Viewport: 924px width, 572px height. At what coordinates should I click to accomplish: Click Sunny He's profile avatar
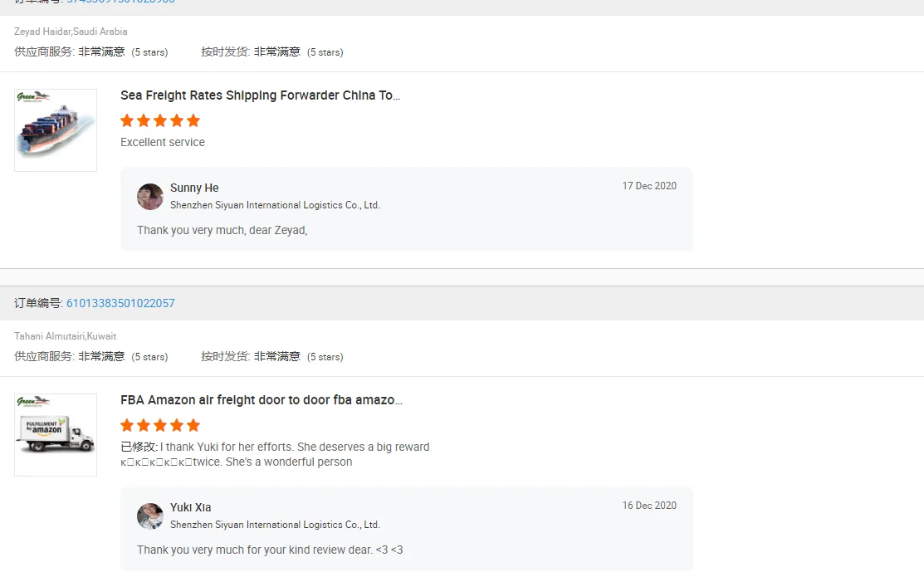tap(150, 197)
